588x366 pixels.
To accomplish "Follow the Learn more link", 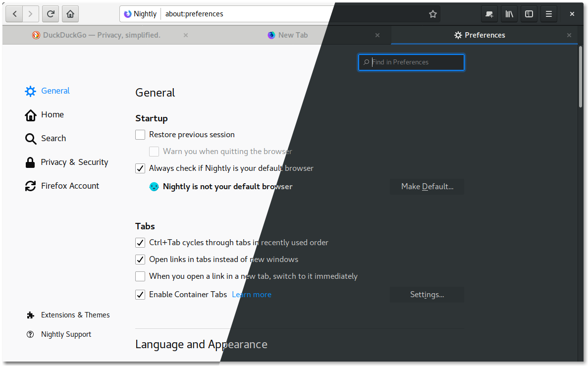I will [252, 295].
